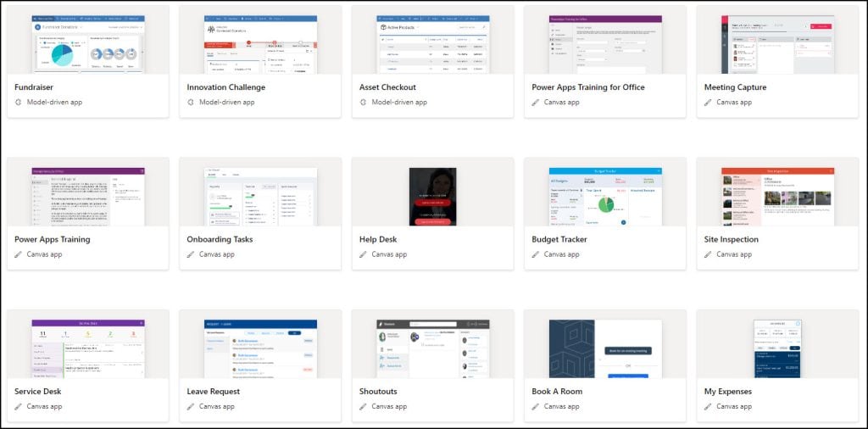Click 'Canvas app' text under Meeting Capture
This screenshot has width=868, height=429.
click(734, 103)
